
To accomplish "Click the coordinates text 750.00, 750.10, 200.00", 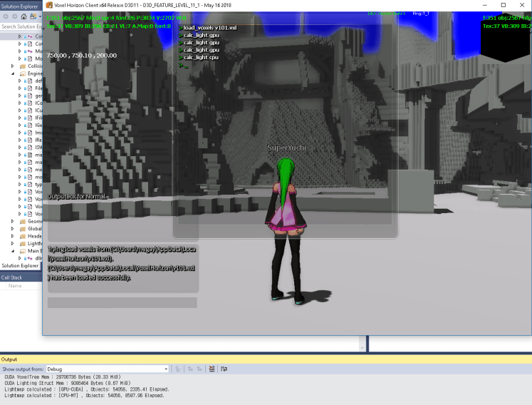I will [x=82, y=56].
